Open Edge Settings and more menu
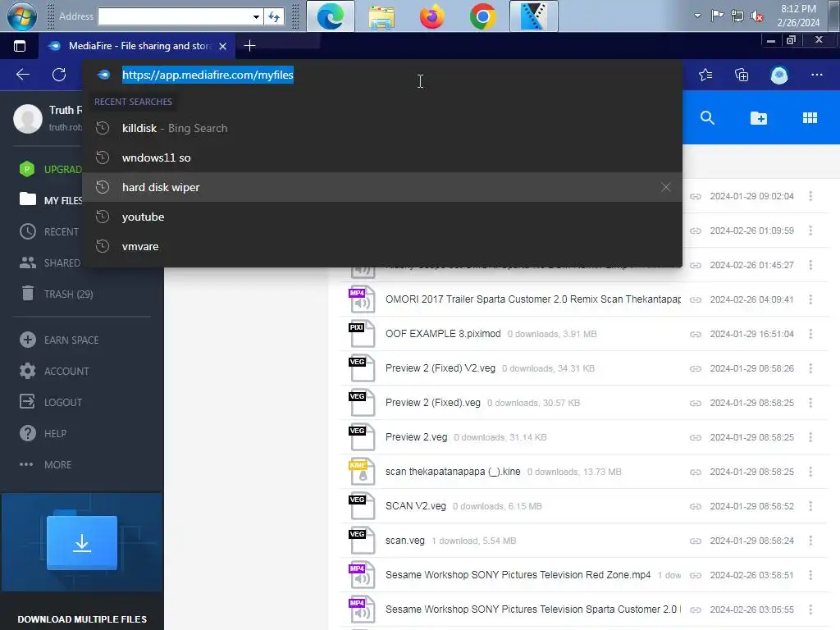Viewport: 840px width, 630px height. pos(816,75)
